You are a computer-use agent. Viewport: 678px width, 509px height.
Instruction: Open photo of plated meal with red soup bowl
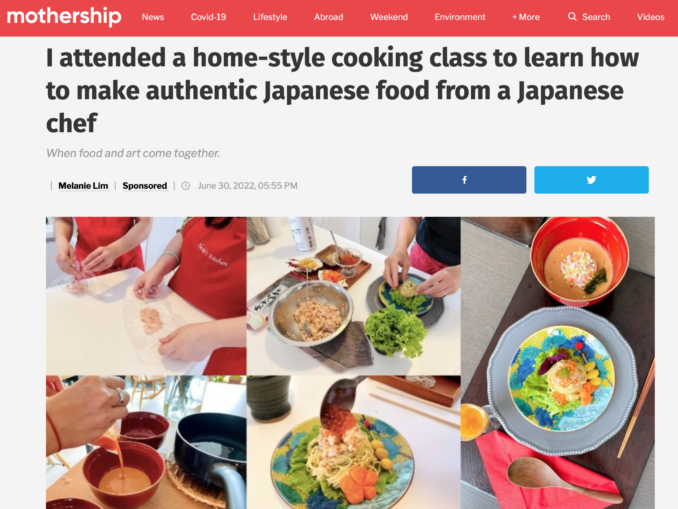[557, 363]
